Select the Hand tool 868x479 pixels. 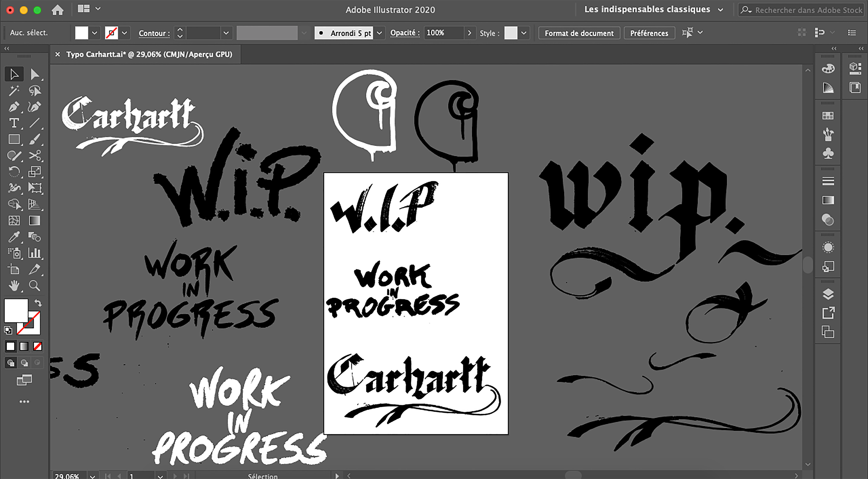(14, 286)
